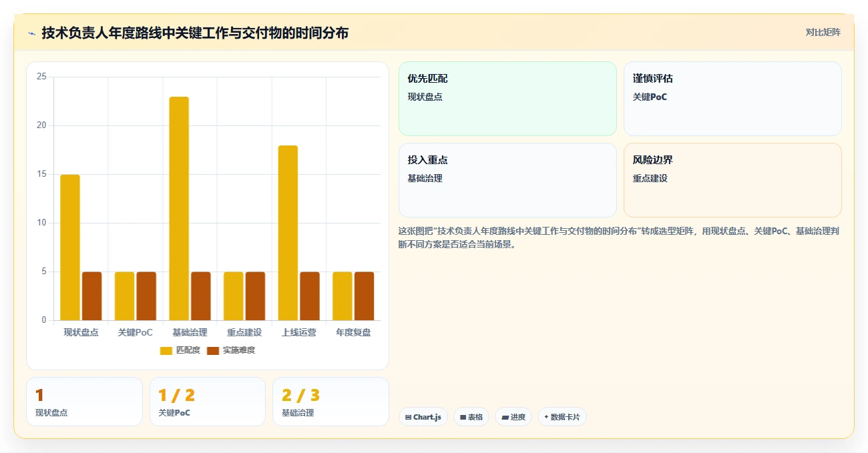Click the y-axis value 25

click(x=41, y=77)
